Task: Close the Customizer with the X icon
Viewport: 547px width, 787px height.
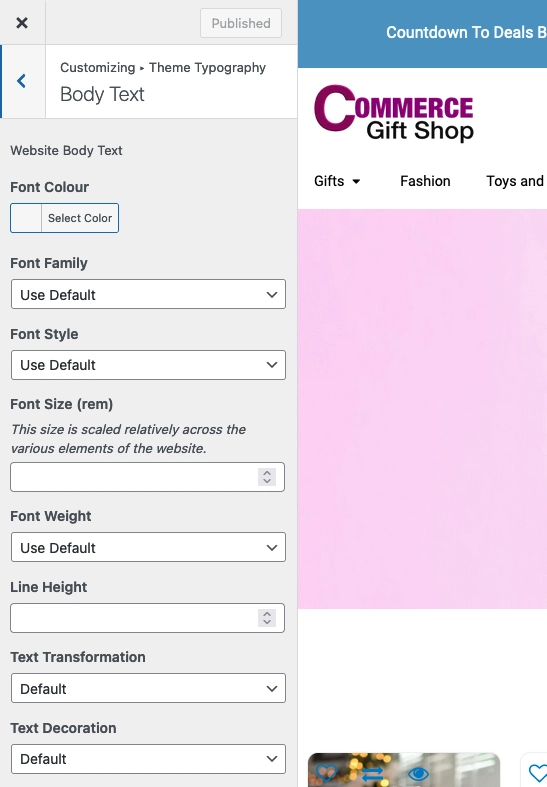Action: pyautogui.click(x=22, y=23)
